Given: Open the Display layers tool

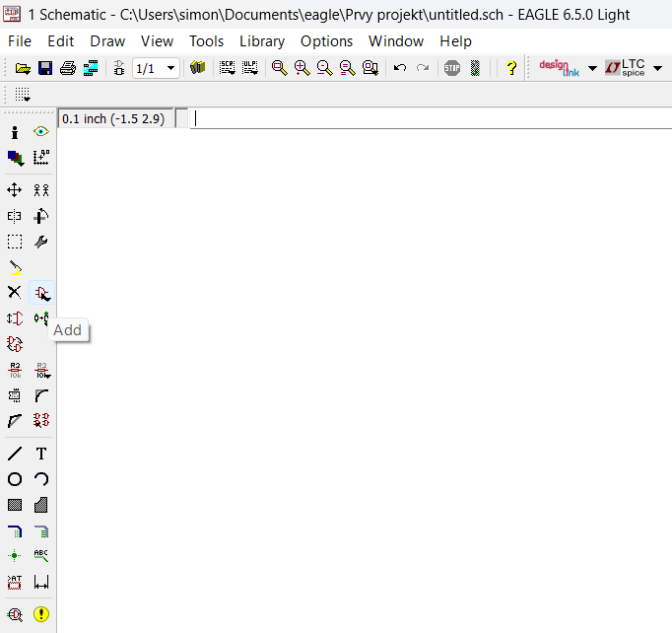Looking at the screenshot, I should pyautogui.click(x=15, y=158).
